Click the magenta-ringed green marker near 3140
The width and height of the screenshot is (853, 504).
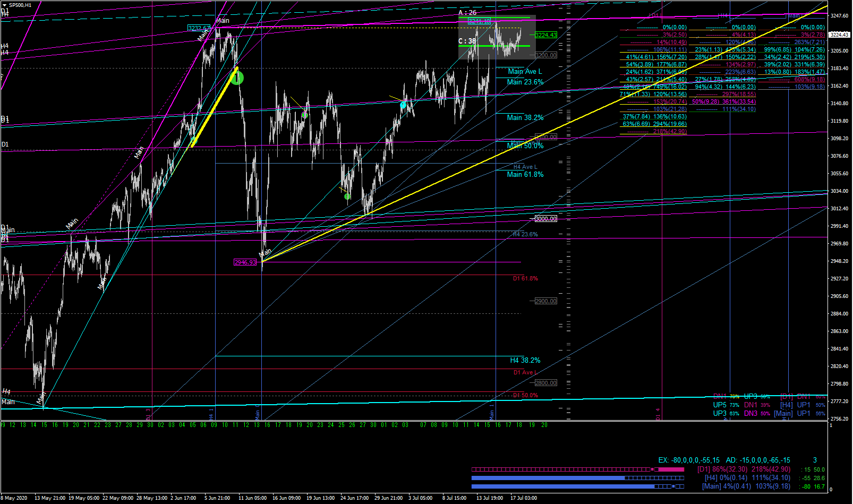[305, 115]
